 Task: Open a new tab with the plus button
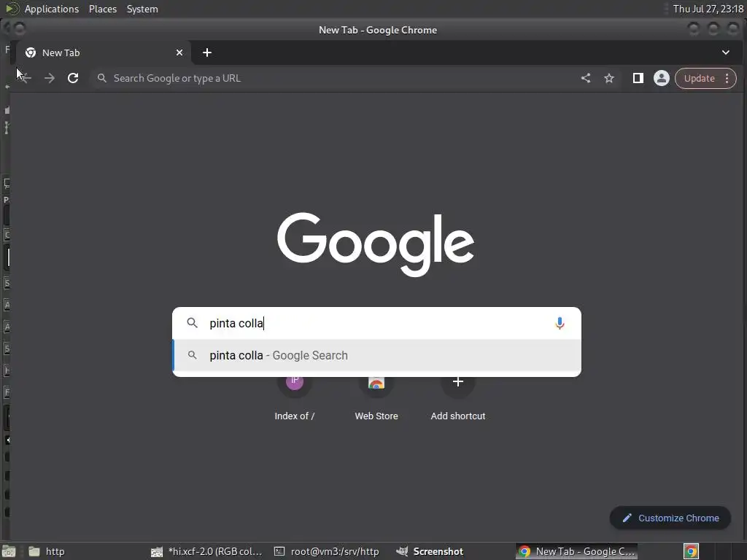point(206,52)
